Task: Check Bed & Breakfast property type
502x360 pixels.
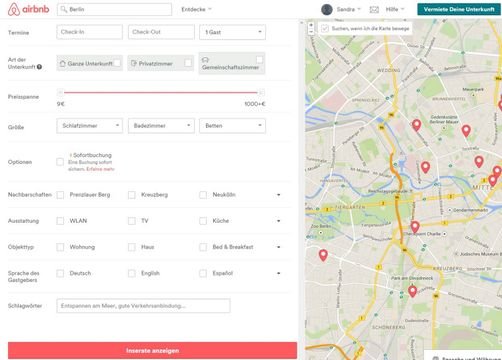Action: [203, 247]
